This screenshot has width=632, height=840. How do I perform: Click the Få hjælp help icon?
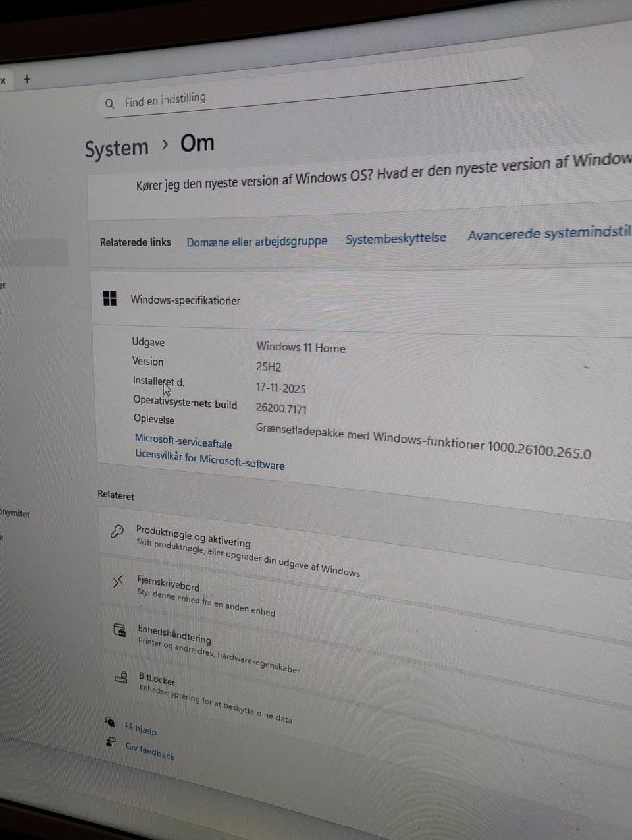(x=110, y=722)
